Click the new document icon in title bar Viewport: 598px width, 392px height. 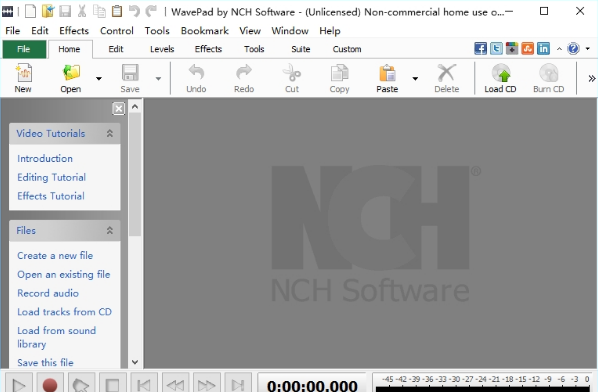(x=30, y=11)
